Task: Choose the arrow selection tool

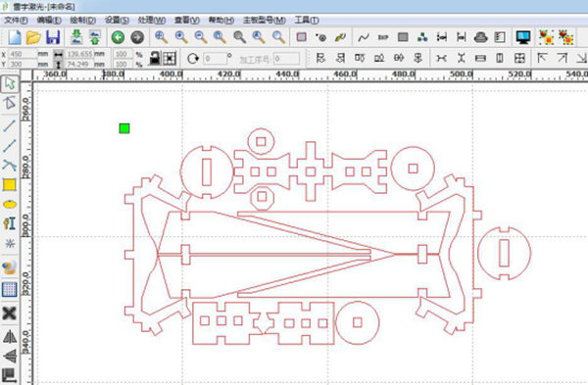Action: tap(10, 84)
